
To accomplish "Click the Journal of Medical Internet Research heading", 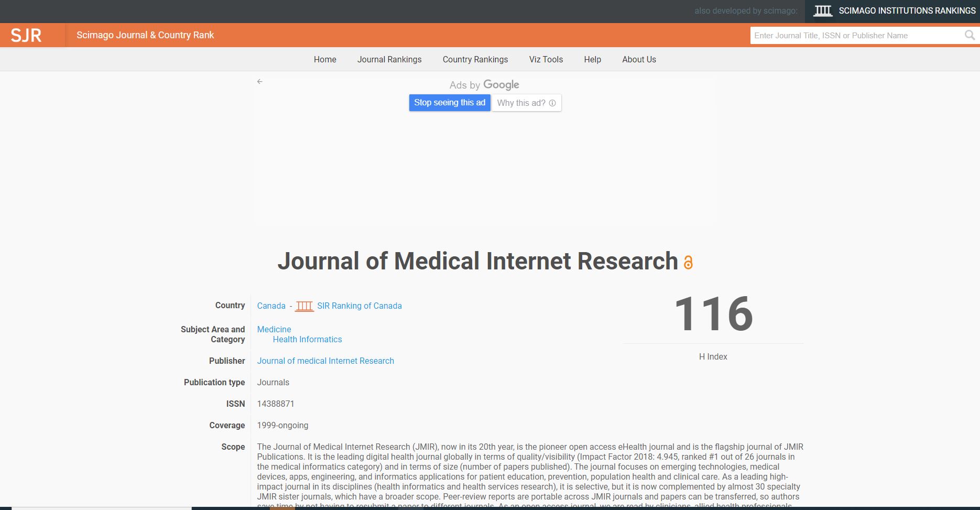I will (x=477, y=262).
